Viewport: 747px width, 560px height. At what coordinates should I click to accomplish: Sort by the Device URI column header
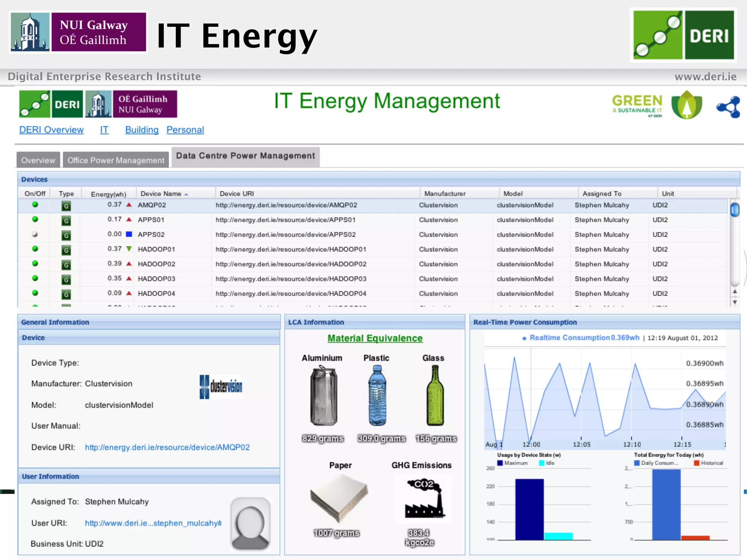coord(317,194)
